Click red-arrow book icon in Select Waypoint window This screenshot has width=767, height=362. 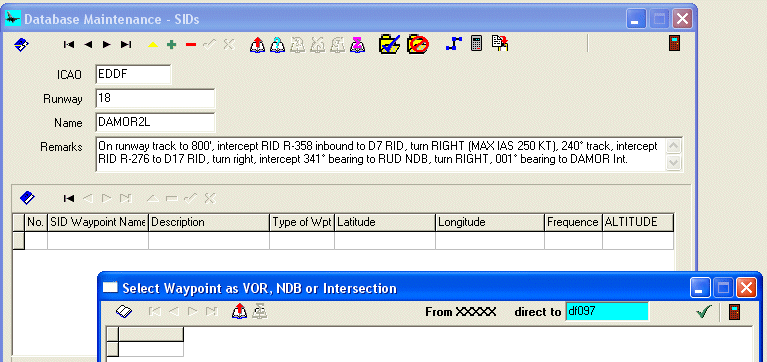[x=239, y=311]
